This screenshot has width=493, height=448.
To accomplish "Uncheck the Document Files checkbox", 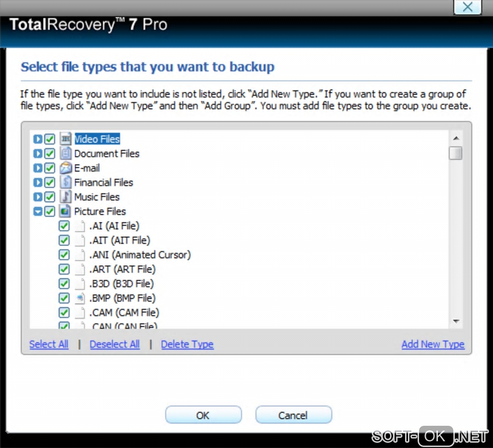I will 49,153.
